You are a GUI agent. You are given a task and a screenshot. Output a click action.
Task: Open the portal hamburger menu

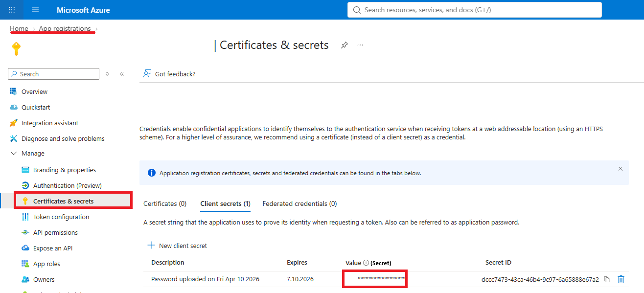[x=35, y=10]
